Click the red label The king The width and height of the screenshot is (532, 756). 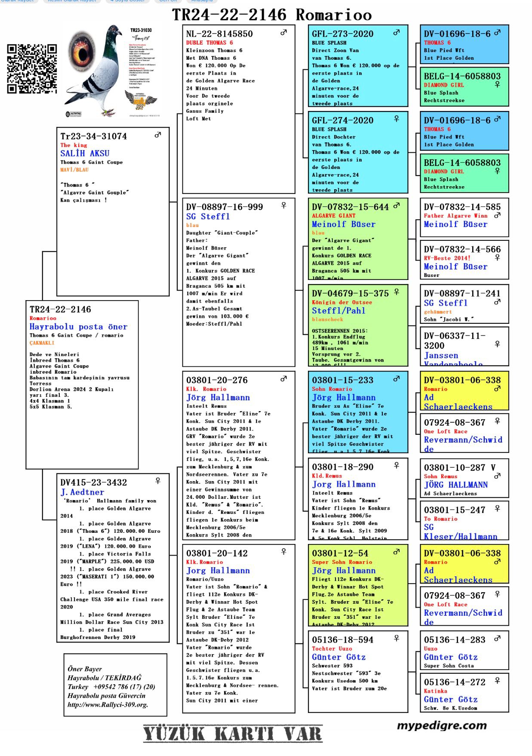[x=74, y=145]
